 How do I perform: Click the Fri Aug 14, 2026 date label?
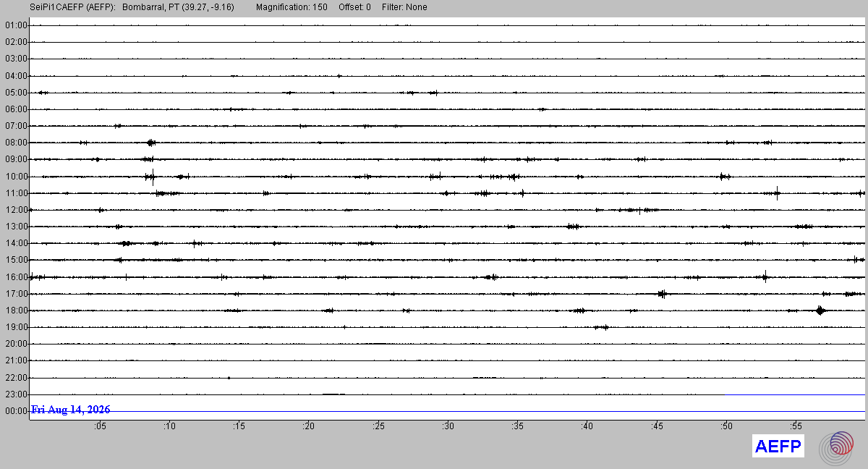[x=71, y=410]
